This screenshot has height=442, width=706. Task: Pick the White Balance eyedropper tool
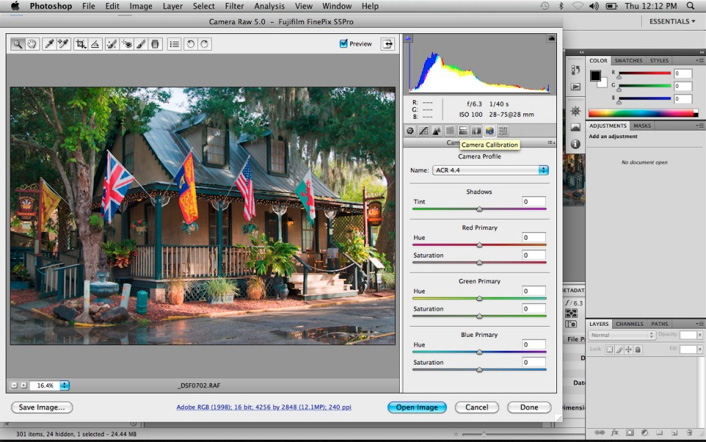coord(47,44)
